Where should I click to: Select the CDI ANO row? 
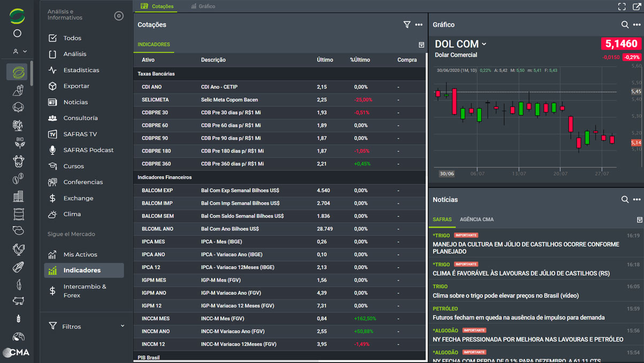[280, 87]
